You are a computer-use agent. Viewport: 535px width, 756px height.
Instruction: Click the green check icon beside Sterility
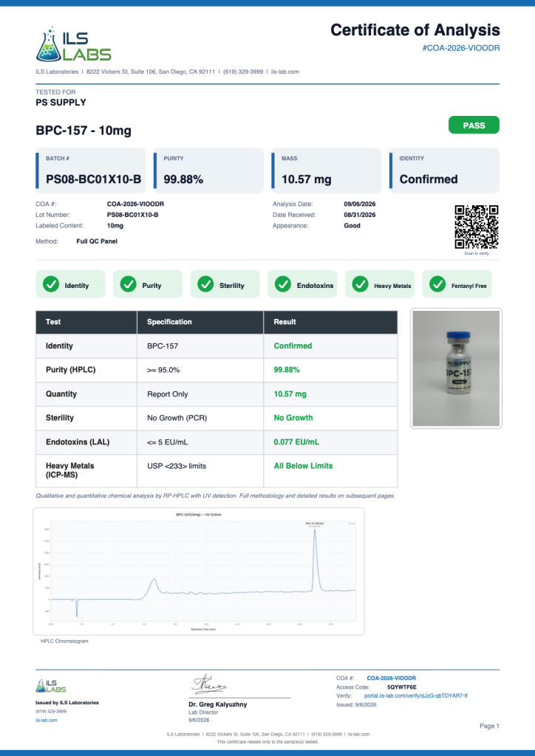point(205,284)
